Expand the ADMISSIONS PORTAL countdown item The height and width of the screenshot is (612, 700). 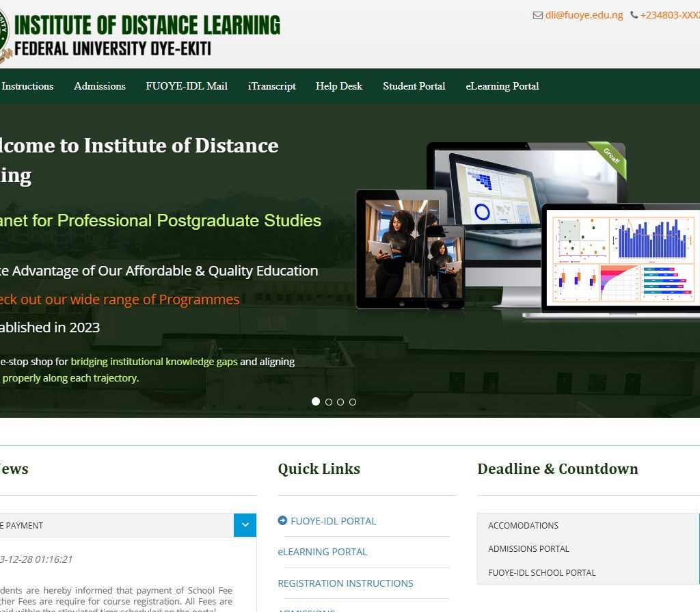tap(528, 549)
